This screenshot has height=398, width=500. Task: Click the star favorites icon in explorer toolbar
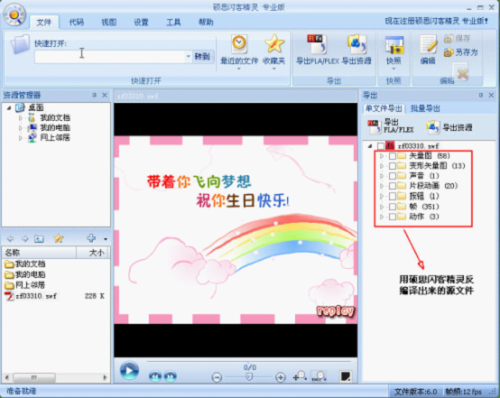[58, 238]
